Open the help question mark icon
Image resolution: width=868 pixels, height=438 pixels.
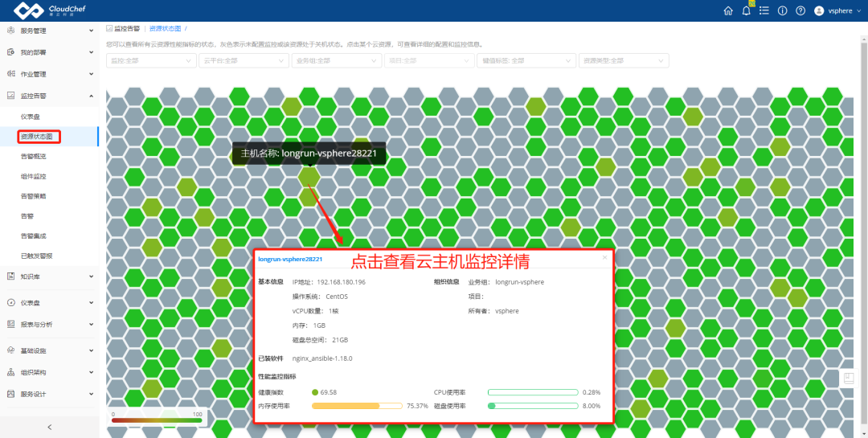(800, 10)
